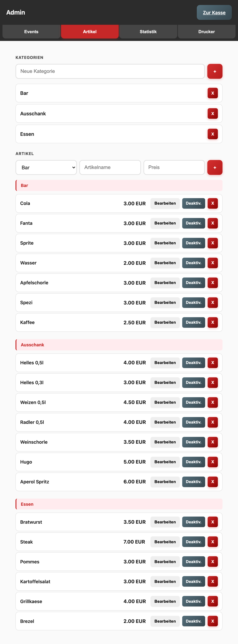This screenshot has width=238, height=644.
Task: Go to the Events tab
Action: [31, 32]
